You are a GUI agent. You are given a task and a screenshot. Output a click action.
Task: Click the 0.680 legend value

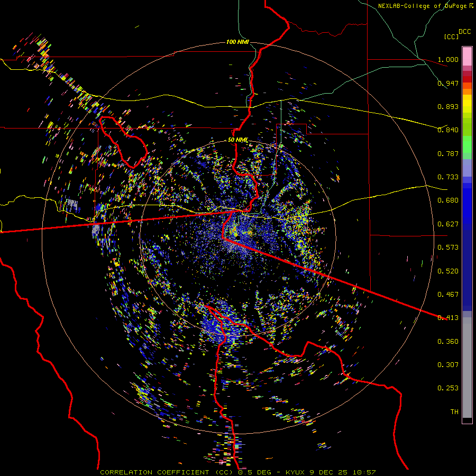click(x=448, y=200)
